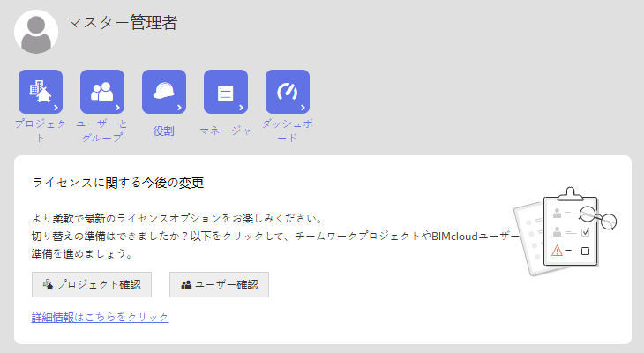Open the ダッシュボード gauge icon tile

288,92
